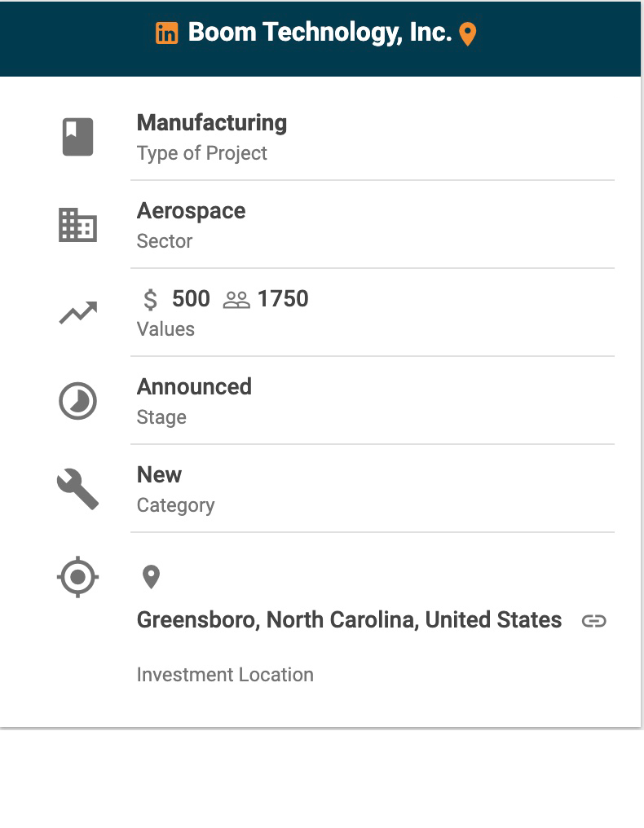Click the crosshair target location icon
The image size is (644, 828).
78,578
